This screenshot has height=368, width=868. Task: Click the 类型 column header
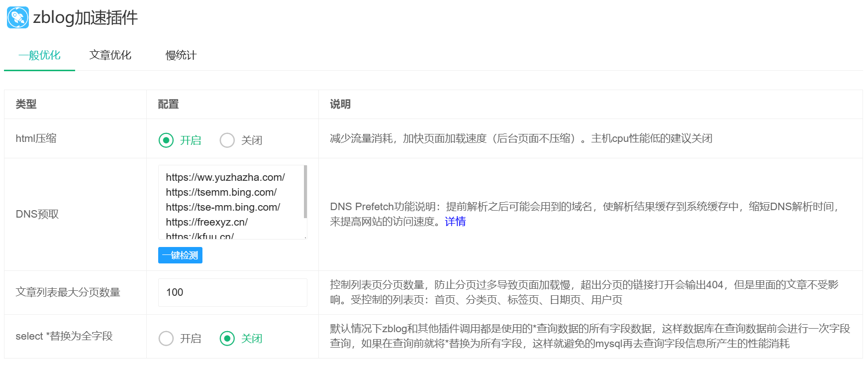pyautogui.click(x=26, y=104)
